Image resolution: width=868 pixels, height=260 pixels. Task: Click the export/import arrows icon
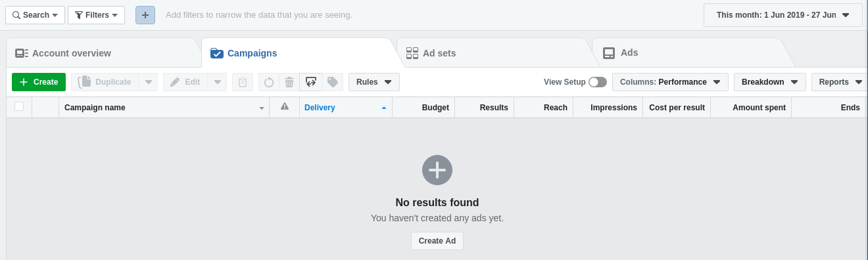point(311,82)
